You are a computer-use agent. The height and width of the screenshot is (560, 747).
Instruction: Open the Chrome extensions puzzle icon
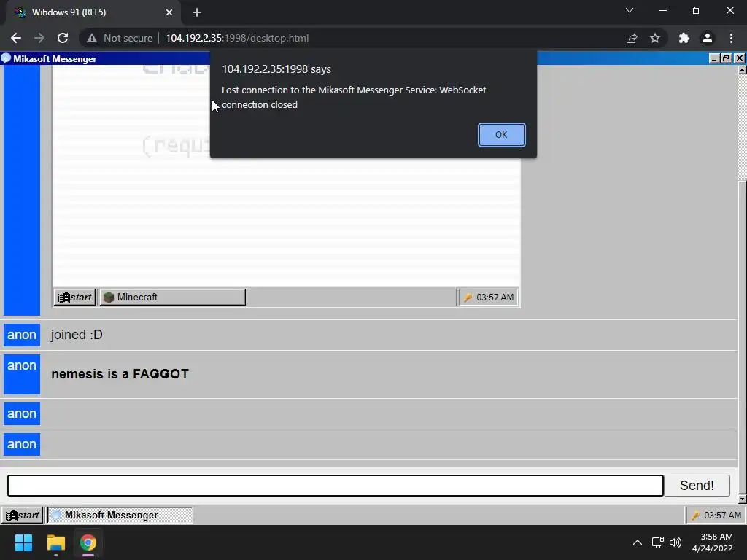[x=684, y=38]
